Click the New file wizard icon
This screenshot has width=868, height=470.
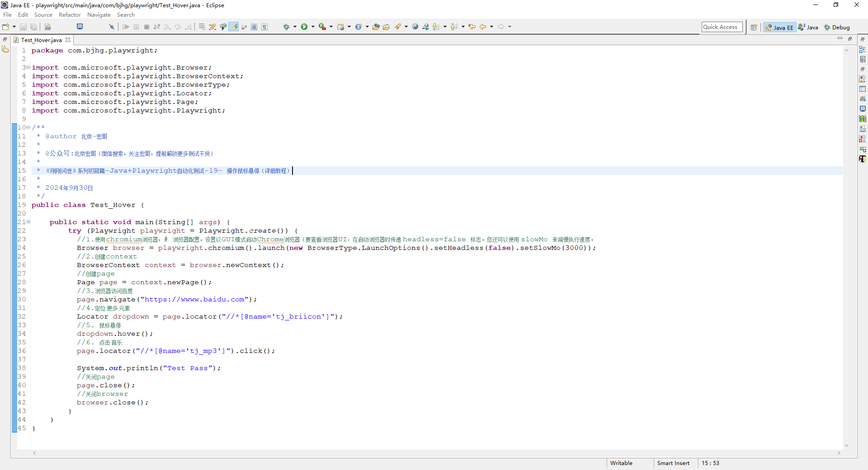(6, 27)
